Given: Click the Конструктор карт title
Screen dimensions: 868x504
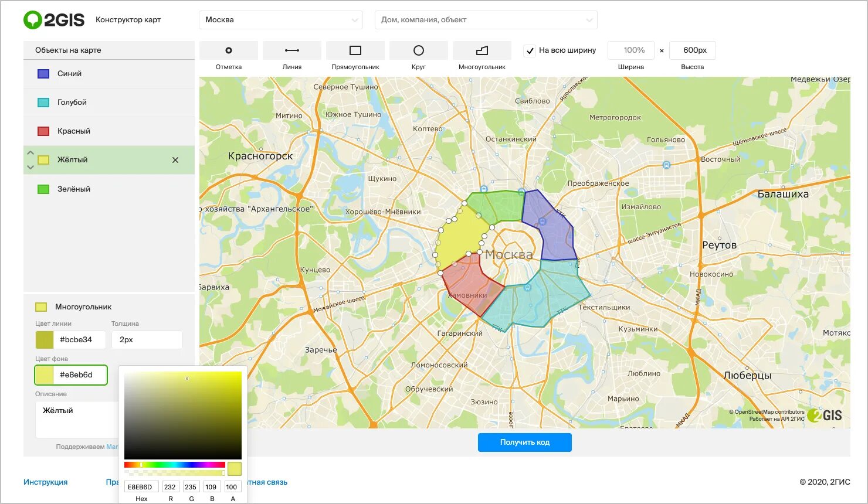Looking at the screenshot, I should pos(128,20).
